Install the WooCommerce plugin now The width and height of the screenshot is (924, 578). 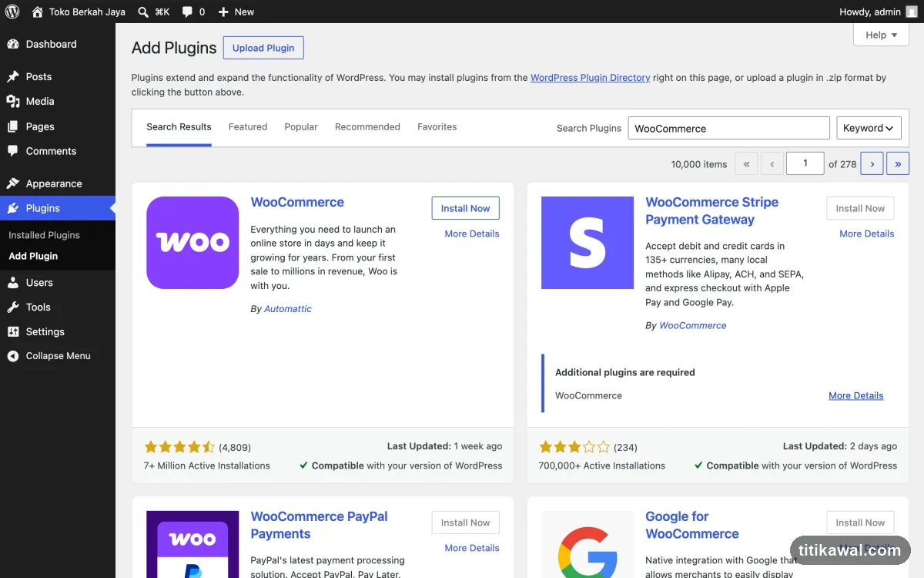(x=465, y=208)
